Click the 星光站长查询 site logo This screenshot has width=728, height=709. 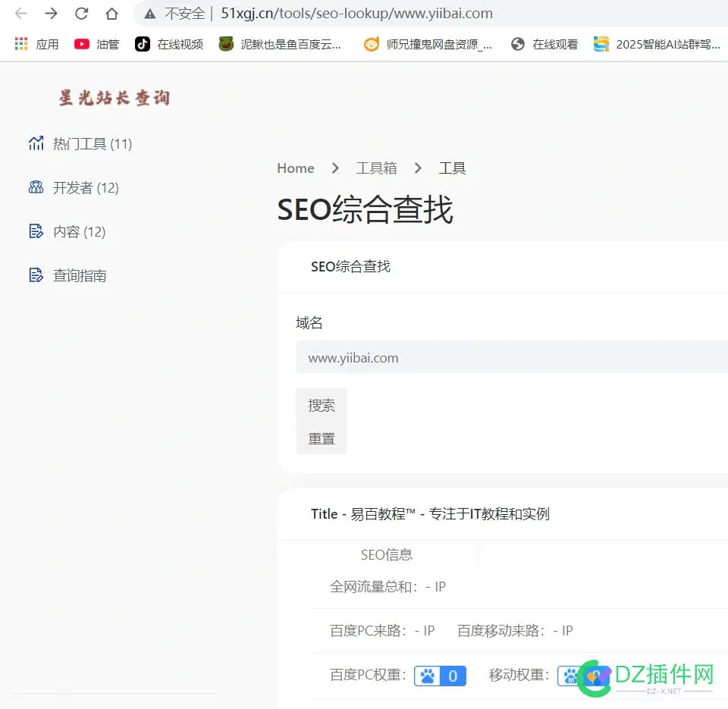coord(114,97)
